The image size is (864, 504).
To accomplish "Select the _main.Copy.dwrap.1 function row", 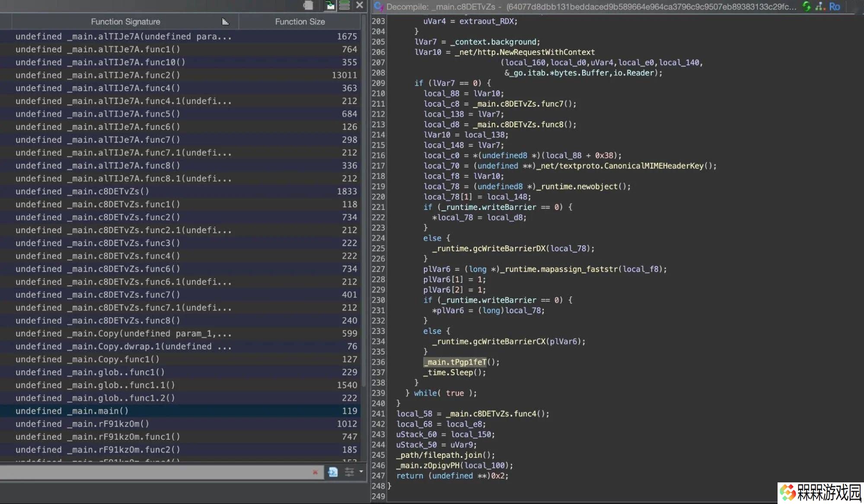I will [x=180, y=346].
